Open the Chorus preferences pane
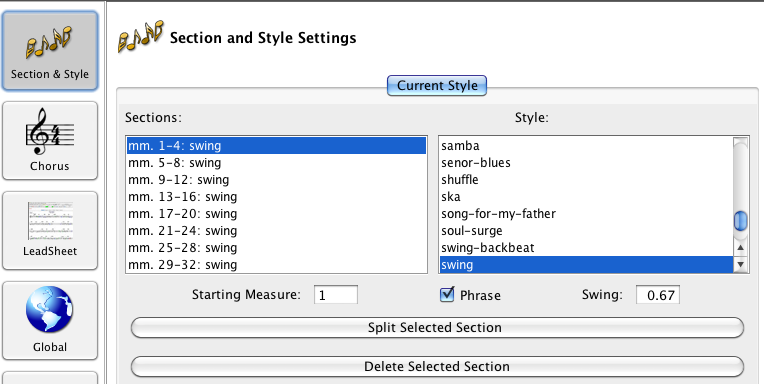The image size is (764, 384). [x=50, y=141]
